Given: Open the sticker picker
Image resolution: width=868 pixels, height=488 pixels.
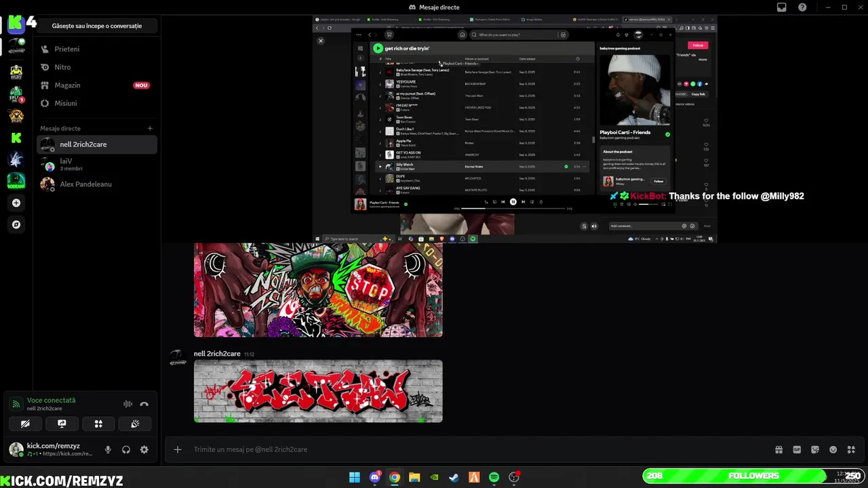Looking at the screenshot, I should [x=815, y=449].
